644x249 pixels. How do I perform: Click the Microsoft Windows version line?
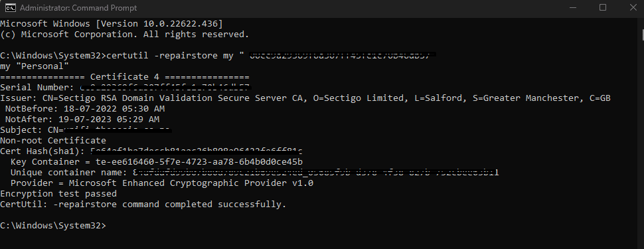112,23
